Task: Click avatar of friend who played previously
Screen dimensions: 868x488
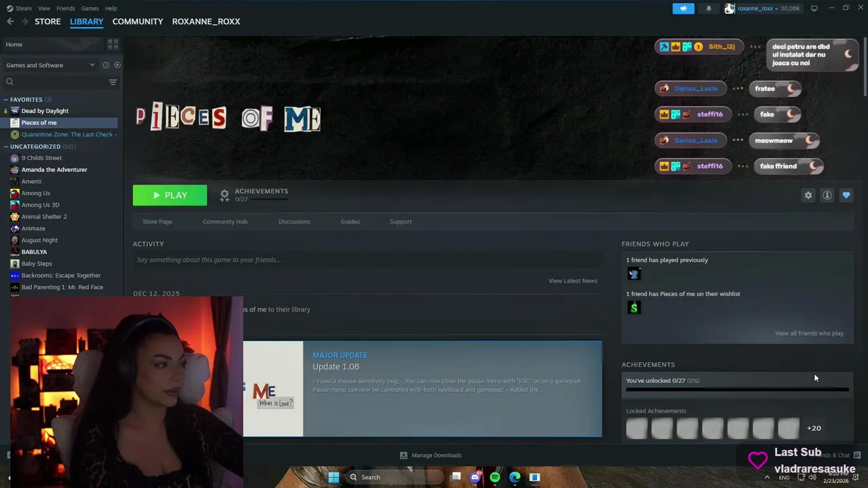Action: point(634,274)
